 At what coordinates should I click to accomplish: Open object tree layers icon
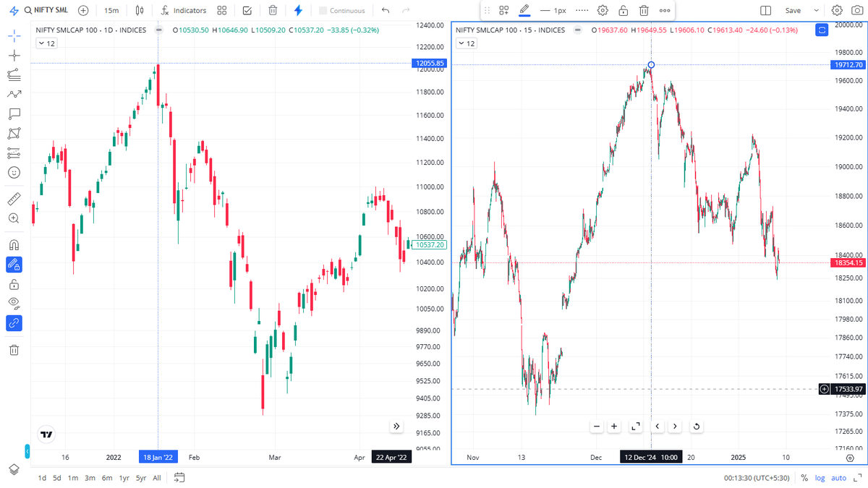pos(14,469)
